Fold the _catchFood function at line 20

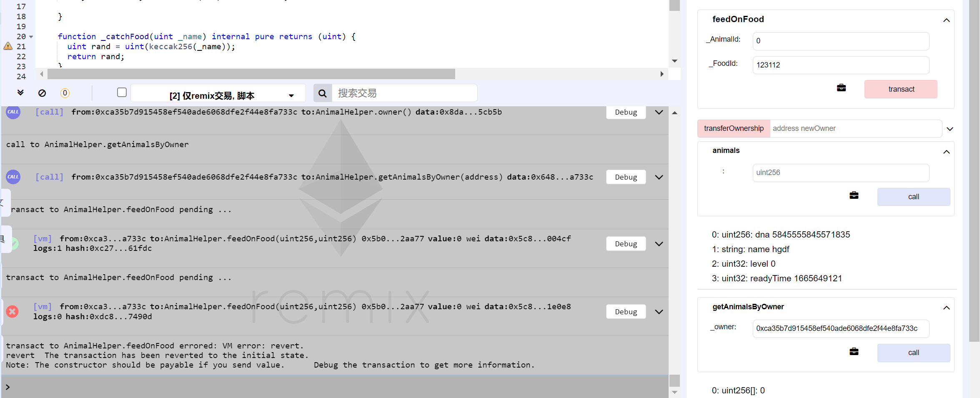point(32,37)
